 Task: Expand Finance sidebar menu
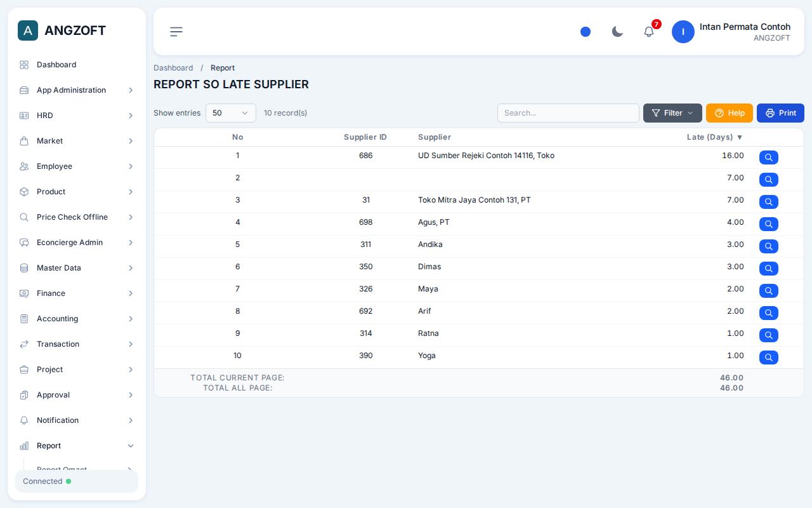click(x=77, y=293)
